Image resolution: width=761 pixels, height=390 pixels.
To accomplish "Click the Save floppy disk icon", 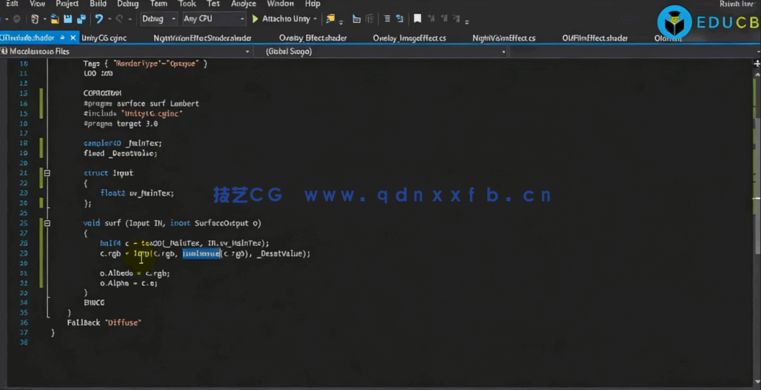I will pos(68,19).
